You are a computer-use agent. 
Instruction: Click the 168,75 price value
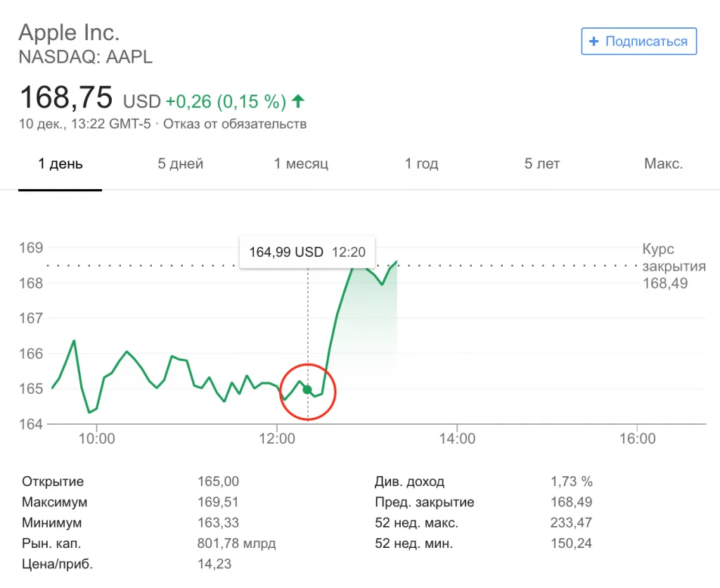[x=66, y=97]
